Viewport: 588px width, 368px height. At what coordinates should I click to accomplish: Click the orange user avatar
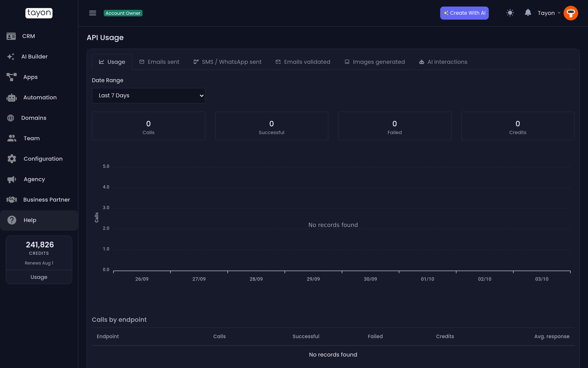[x=571, y=13]
